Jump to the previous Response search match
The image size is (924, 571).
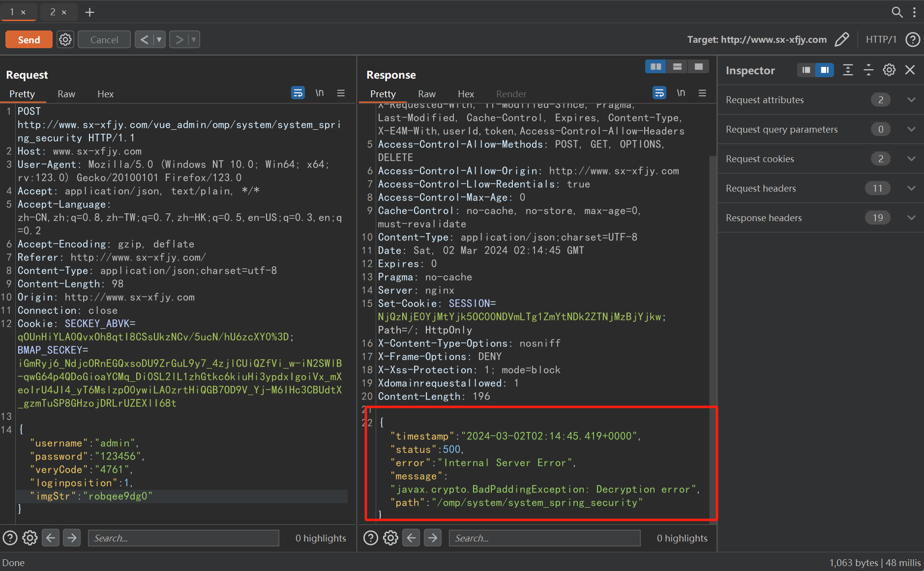pos(411,538)
